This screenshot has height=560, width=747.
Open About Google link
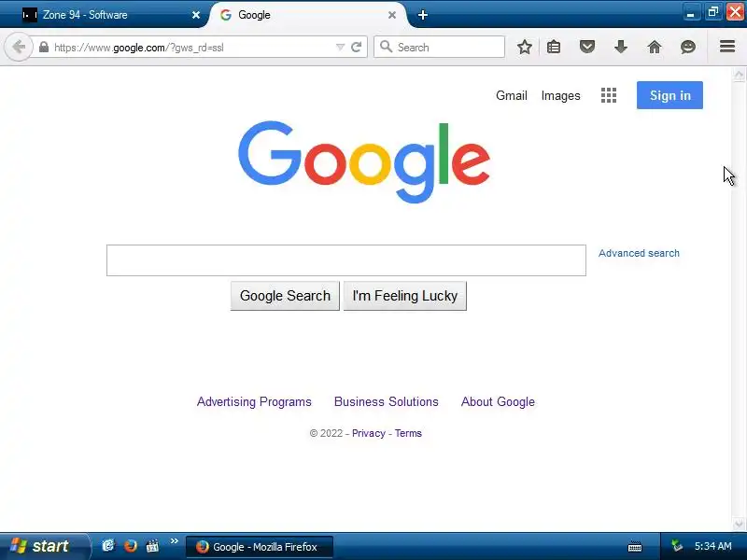pyautogui.click(x=498, y=402)
